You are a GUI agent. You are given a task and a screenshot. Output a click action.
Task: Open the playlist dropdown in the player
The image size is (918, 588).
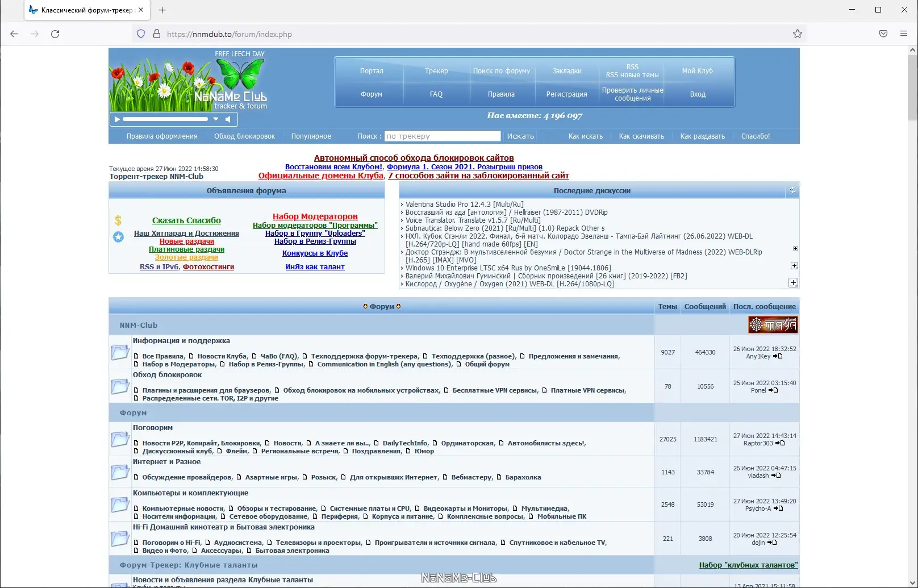point(216,119)
